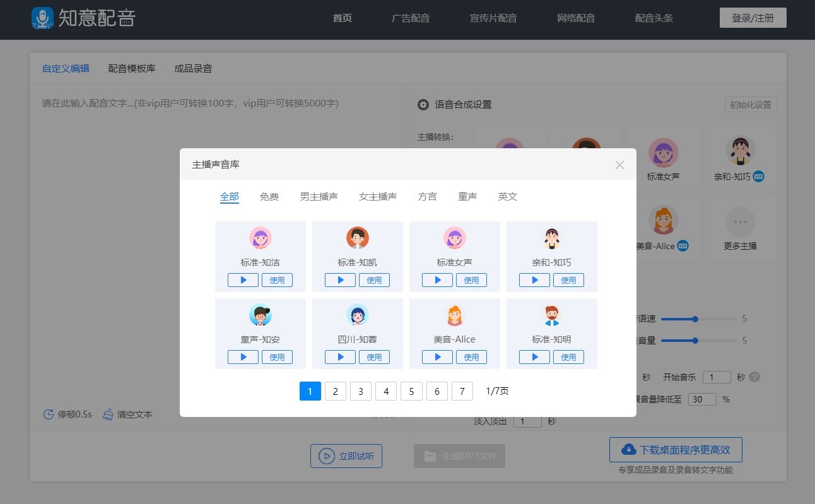
Task: Adjust the 音量 volume slider handle
Action: tap(696, 341)
